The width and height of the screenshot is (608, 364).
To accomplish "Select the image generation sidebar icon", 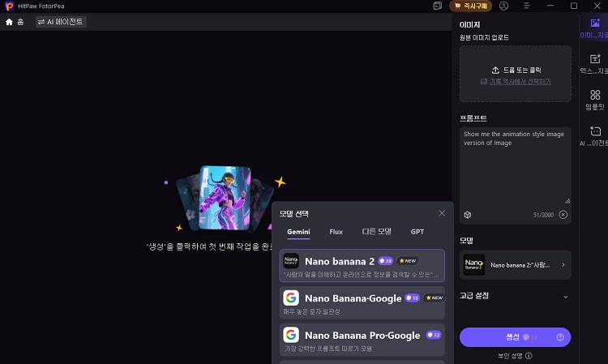I will (595, 24).
